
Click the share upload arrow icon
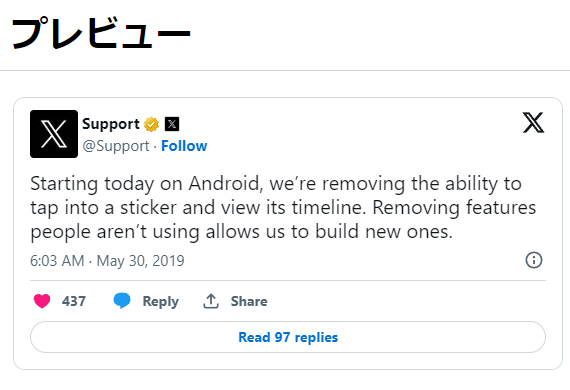point(211,301)
